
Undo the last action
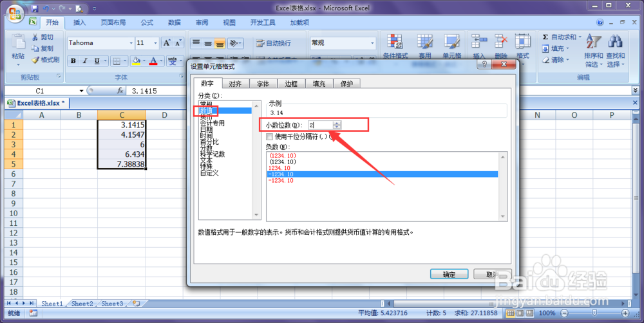(x=46, y=8)
